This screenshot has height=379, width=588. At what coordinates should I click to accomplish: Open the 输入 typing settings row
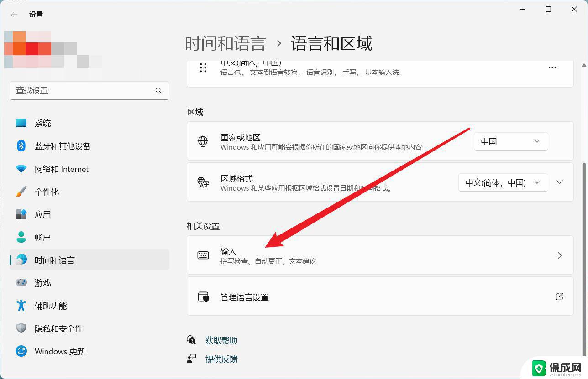pos(380,255)
